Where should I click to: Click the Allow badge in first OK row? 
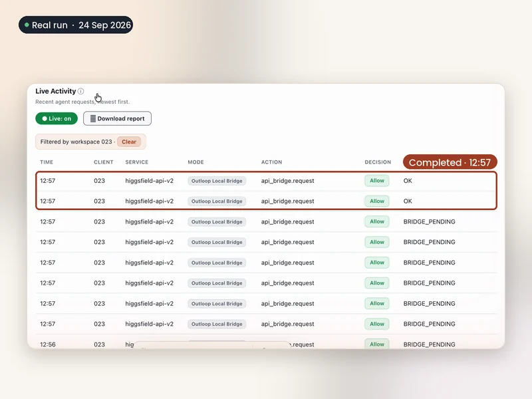(x=377, y=180)
